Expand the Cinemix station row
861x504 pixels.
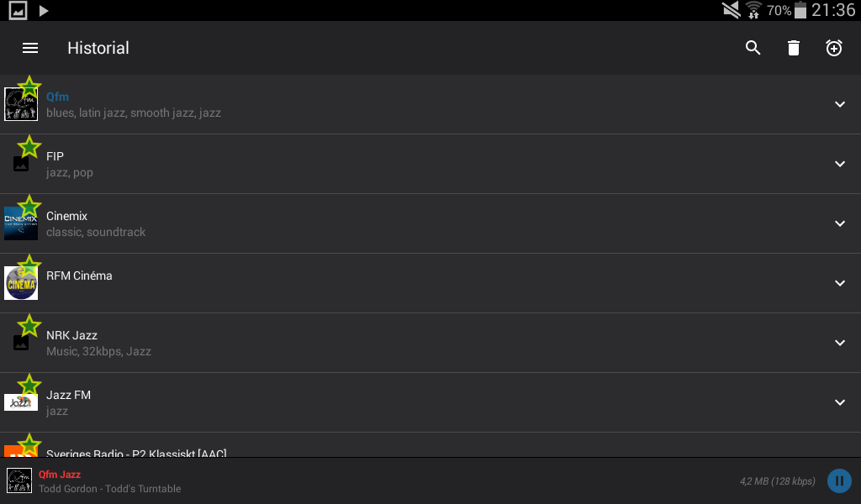click(x=840, y=223)
